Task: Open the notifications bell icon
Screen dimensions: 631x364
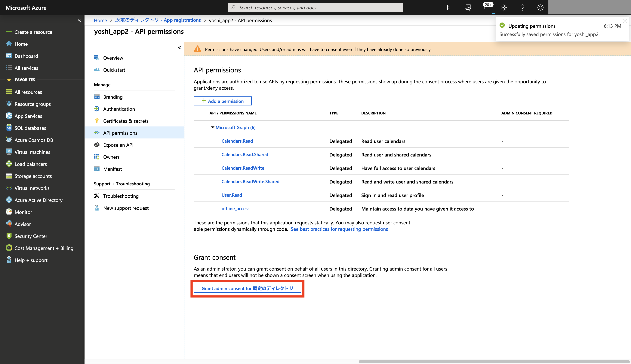Action: (x=486, y=8)
